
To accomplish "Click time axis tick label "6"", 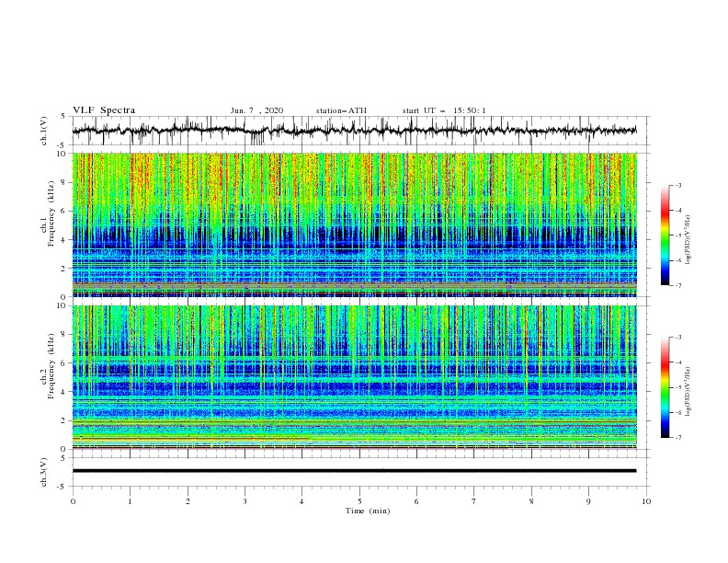I will (416, 501).
